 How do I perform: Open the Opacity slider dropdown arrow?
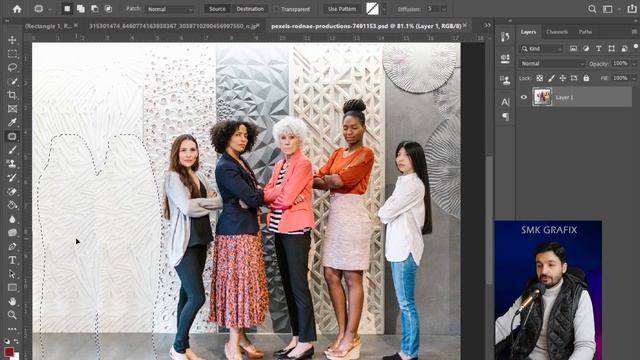pos(634,64)
